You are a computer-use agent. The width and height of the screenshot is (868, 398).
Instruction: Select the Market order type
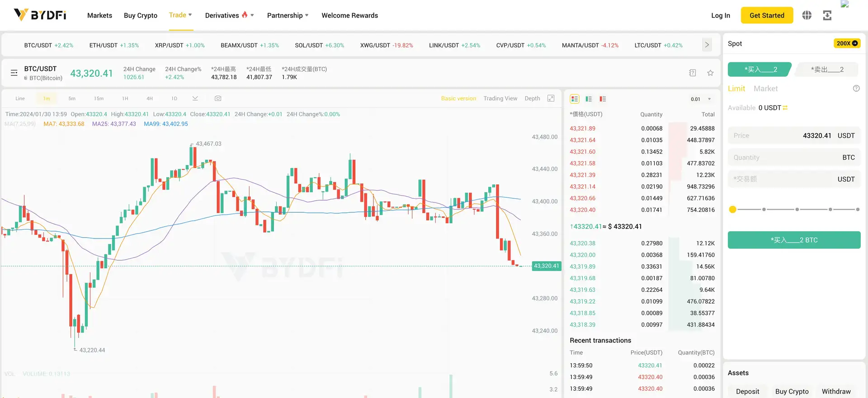[x=765, y=89]
